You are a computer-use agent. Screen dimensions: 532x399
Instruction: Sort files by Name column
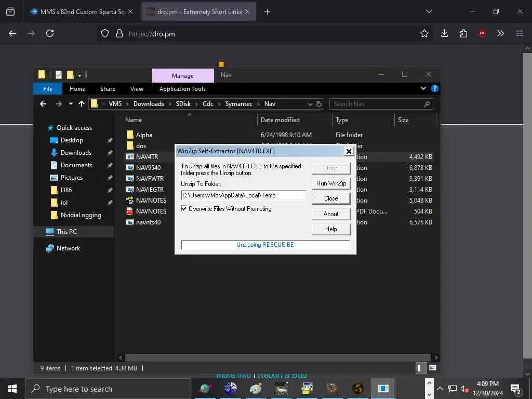[x=134, y=120]
